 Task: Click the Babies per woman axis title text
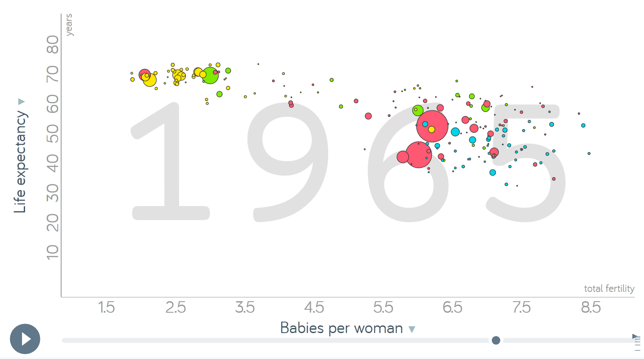(341, 328)
